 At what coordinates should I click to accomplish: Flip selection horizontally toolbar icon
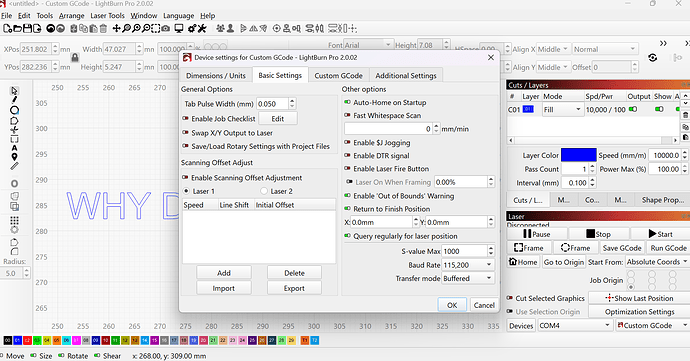coord(253,29)
